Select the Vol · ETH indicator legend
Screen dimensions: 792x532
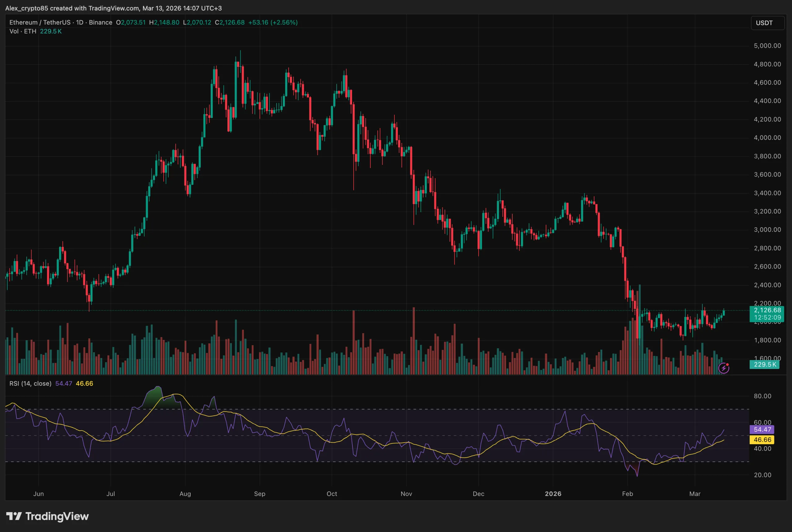(23, 31)
